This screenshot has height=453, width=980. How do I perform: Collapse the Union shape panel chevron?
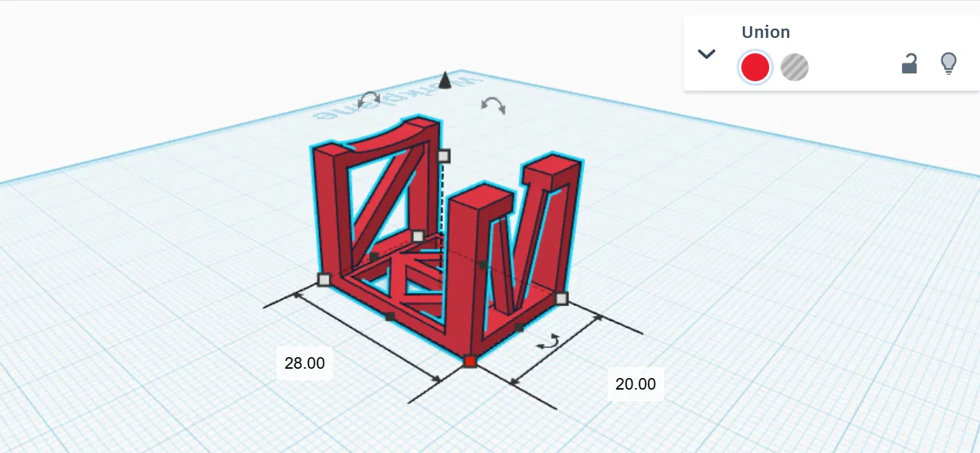707,54
